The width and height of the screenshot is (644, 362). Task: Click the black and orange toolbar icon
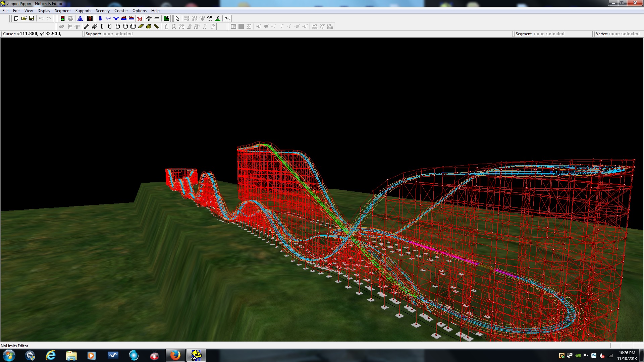pos(90,18)
